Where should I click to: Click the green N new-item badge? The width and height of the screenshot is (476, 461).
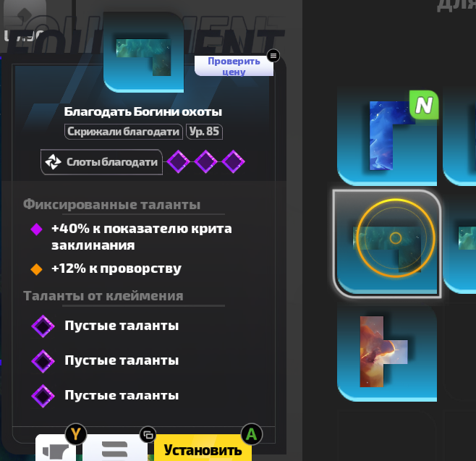424,105
